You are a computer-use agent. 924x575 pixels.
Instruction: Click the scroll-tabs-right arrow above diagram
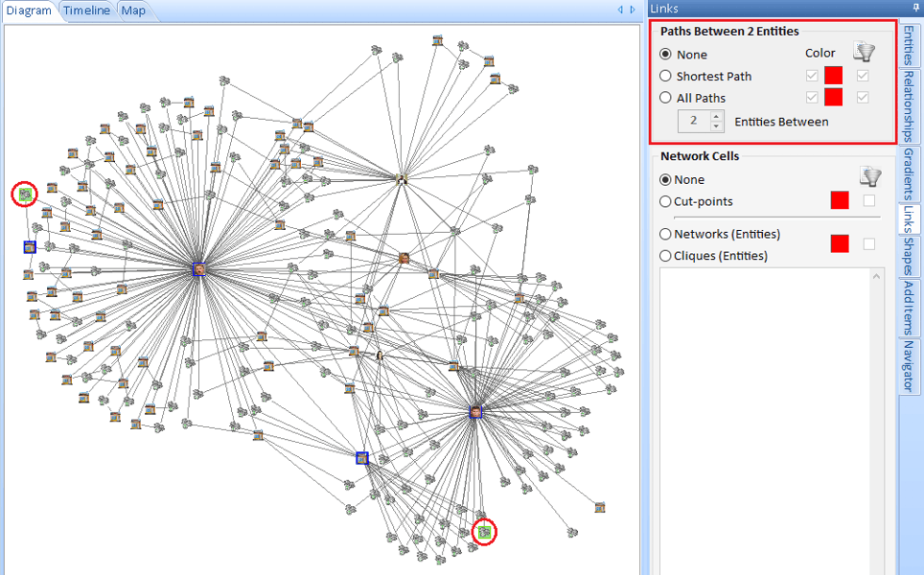point(633,10)
